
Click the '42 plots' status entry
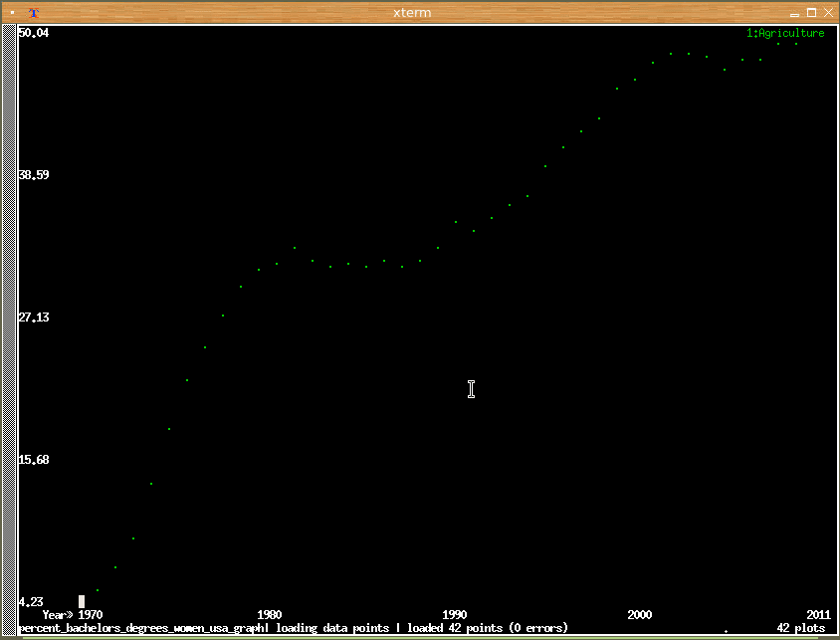click(801, 628)
